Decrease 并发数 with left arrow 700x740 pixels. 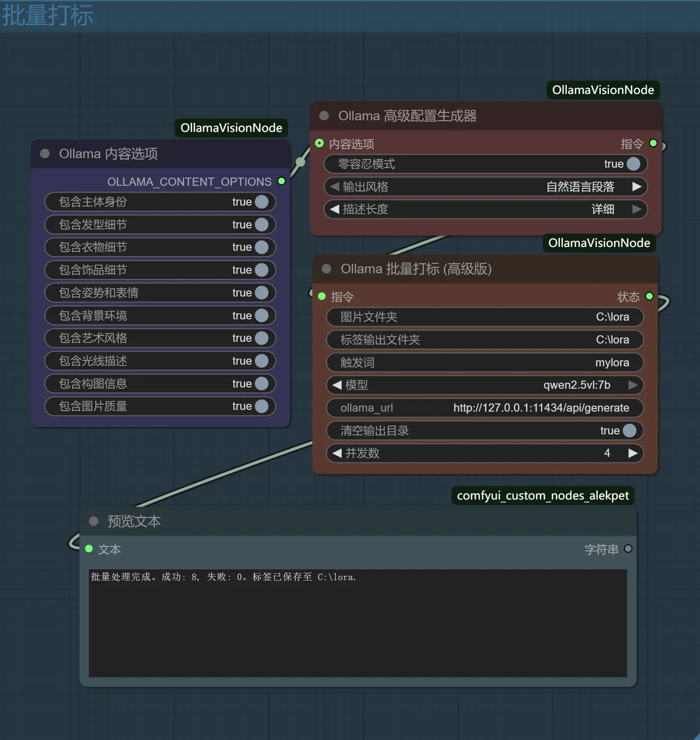(x=337, y=453)
